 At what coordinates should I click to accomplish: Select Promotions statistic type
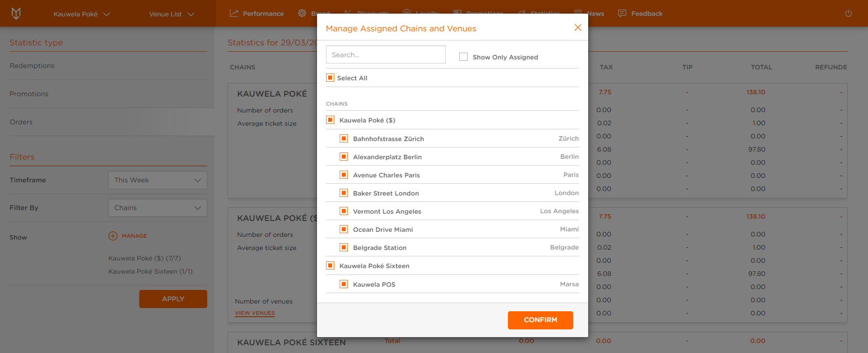click(29, 94)
